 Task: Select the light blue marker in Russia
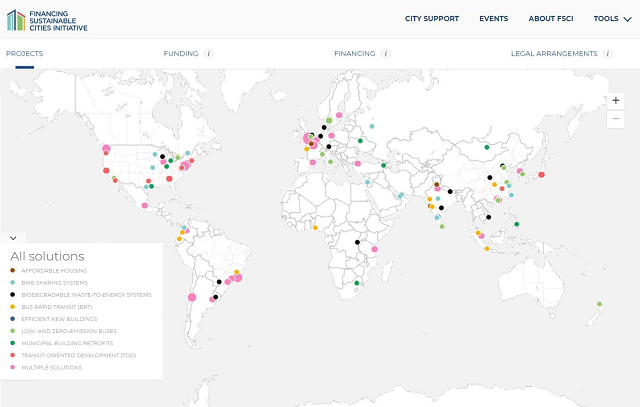click(x=372, y=126)
